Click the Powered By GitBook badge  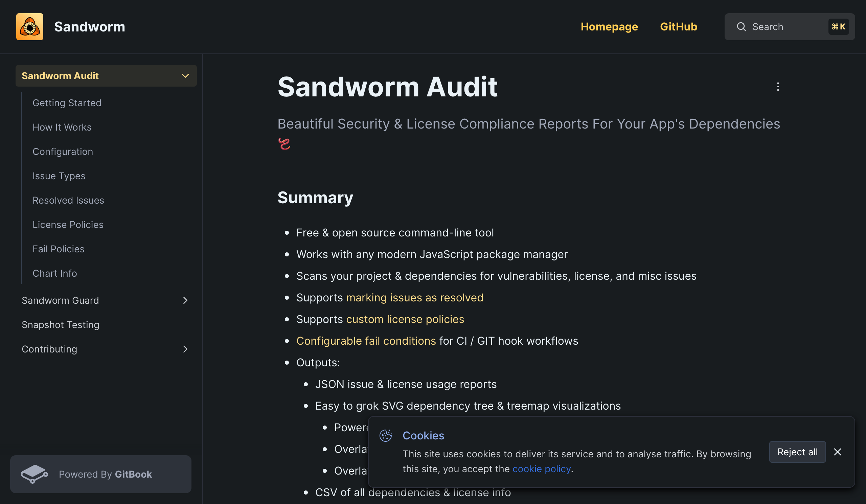click(x=101, y=475)
